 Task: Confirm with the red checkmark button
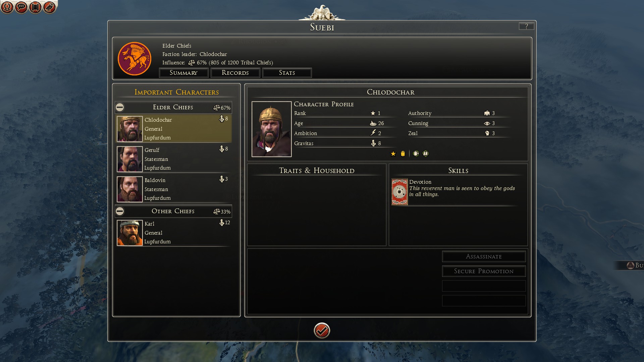(322, 331)
